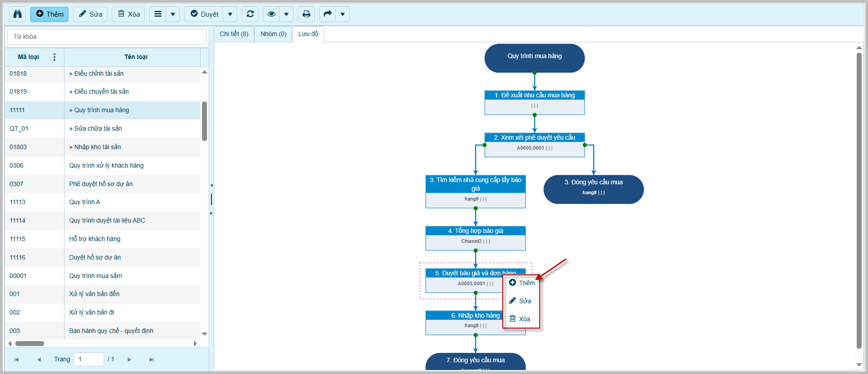Switch to the Chi tiết (8) tab
The height and width of the screenshot is (374, 868).
(x=234, y=34)
